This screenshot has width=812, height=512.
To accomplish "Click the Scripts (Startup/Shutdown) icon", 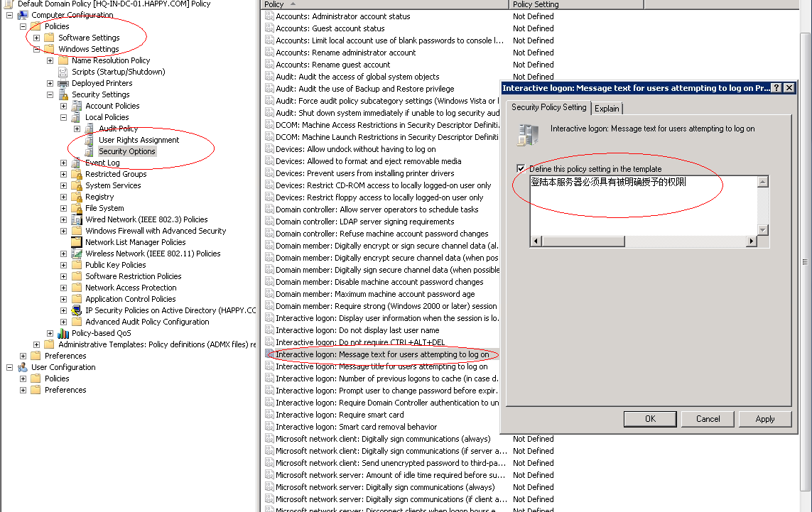I will pyautogui.click(x=63, y=72).
